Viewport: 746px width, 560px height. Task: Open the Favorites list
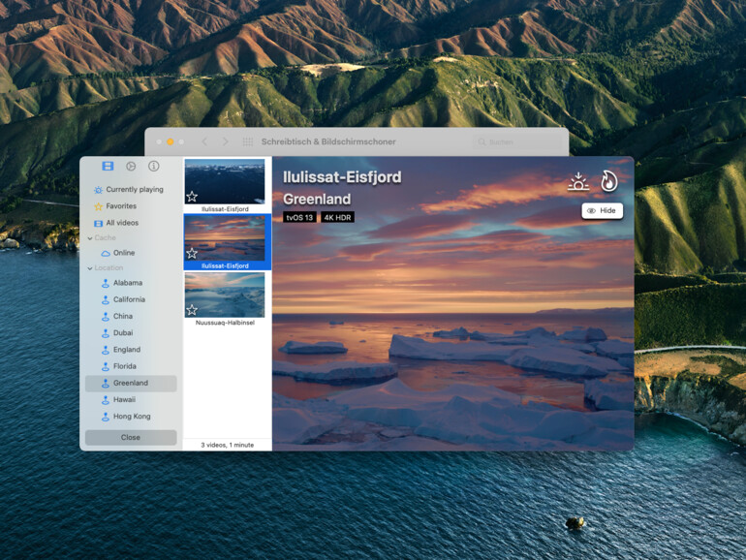(121, 206)
